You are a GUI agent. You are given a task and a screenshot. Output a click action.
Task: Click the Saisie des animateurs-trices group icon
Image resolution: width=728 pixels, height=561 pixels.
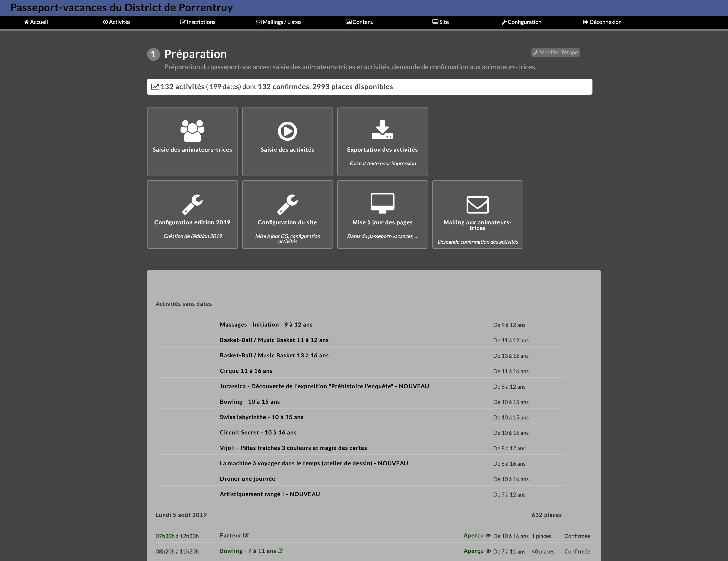pyautogui.click(x=192, y=131)
